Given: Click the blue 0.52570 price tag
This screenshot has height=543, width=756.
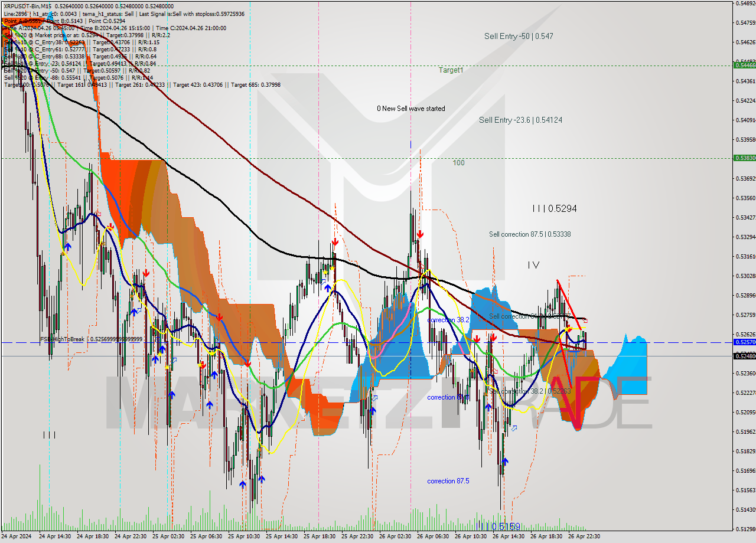Looking at the screenshot, I should coord(744,342).
